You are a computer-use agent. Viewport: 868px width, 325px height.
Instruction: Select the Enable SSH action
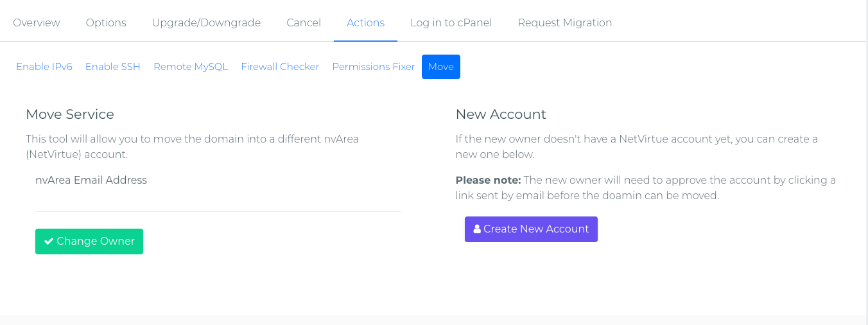click(113, 67)
